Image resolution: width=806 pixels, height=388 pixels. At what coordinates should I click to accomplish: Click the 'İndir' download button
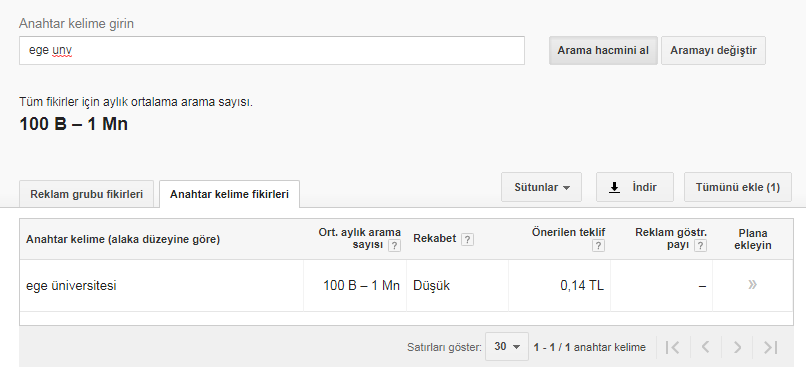click(x=634, y=187)
